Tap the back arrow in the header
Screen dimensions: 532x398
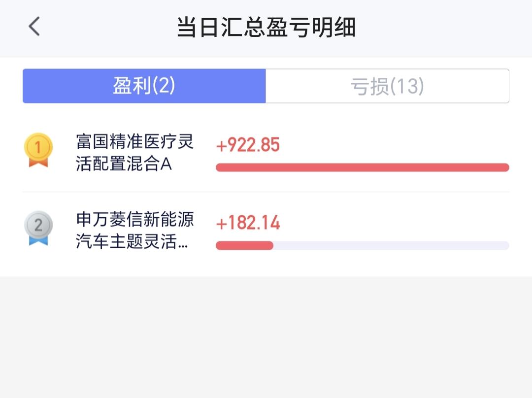33,27
